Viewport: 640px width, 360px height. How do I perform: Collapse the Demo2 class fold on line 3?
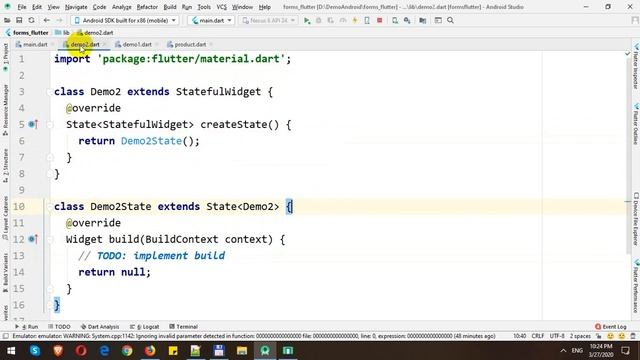click(49, 92)
